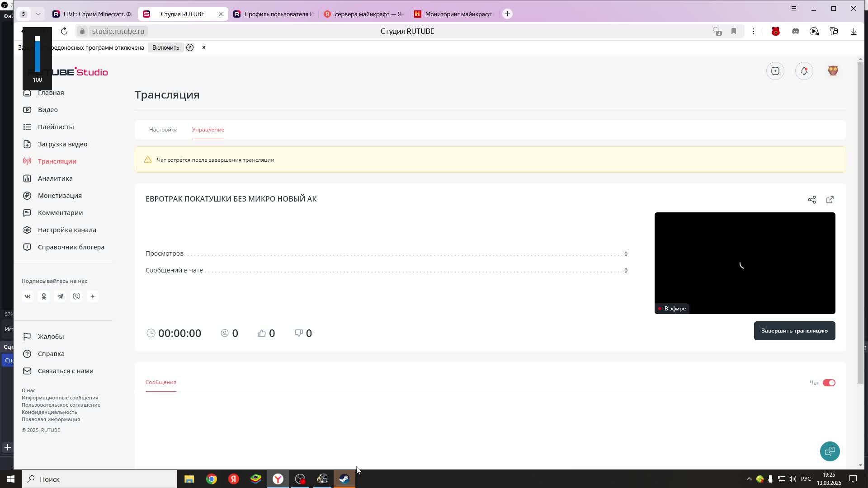Click Завершить трансляцию button

pos(794,331)
